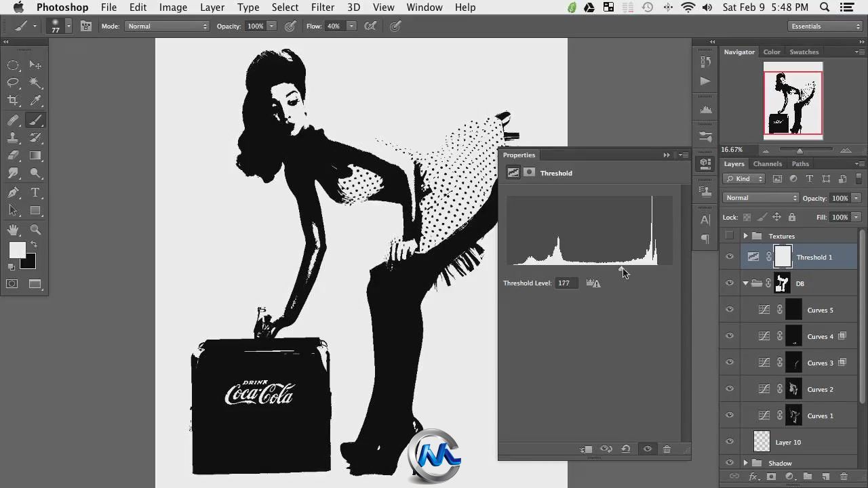Select the Clone Stamp tool
The image size is (868, 488).
point(13,138)
